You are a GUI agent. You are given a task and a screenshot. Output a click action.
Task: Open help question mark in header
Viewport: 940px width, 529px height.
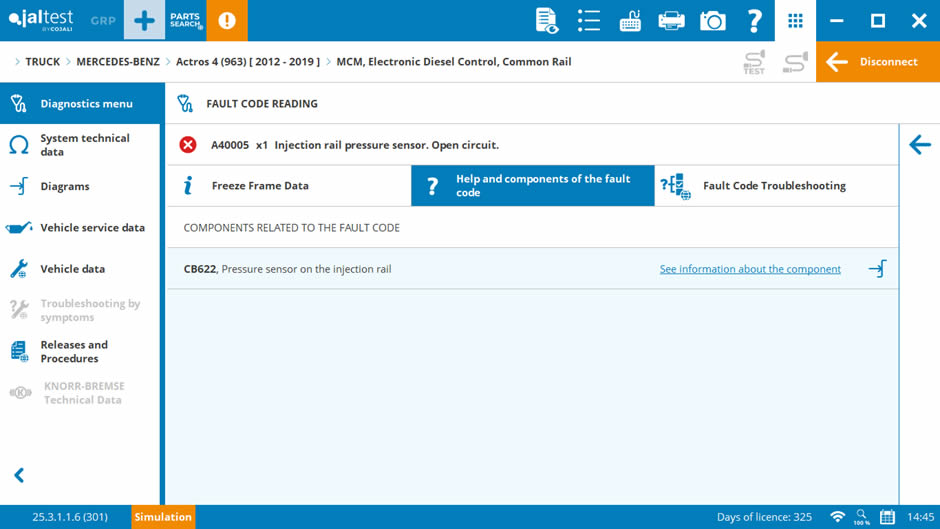(754, 21)
